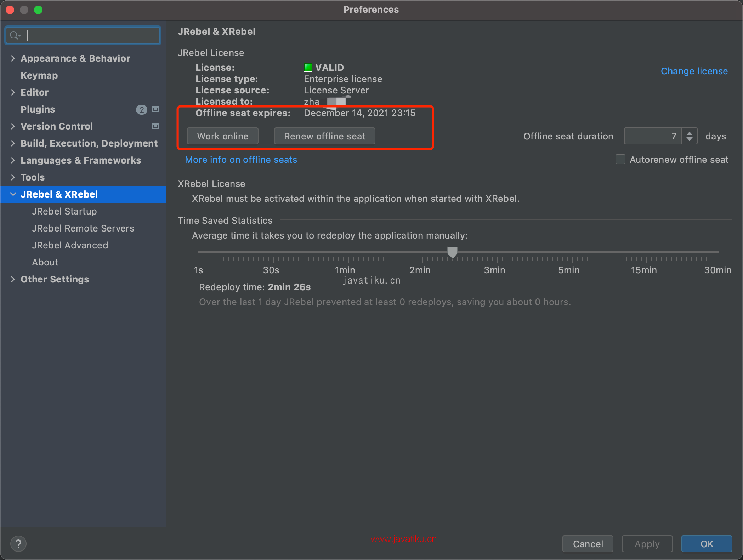Image resolution: width=743 pixels, height=560 pixels.
Task: Enable Autorenew offline seat checkbox
Action: coord(620,160)
